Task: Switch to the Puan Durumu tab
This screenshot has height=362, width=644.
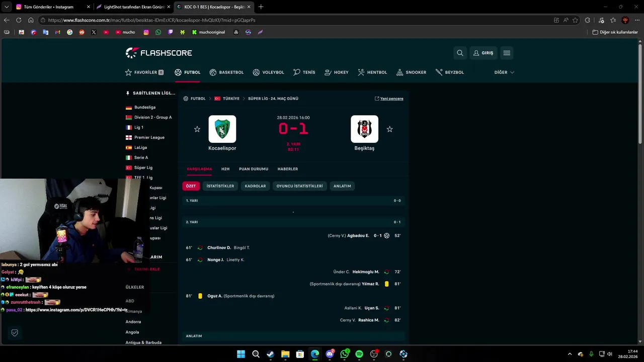Action: pyautogui.click(x=254, y=169)
